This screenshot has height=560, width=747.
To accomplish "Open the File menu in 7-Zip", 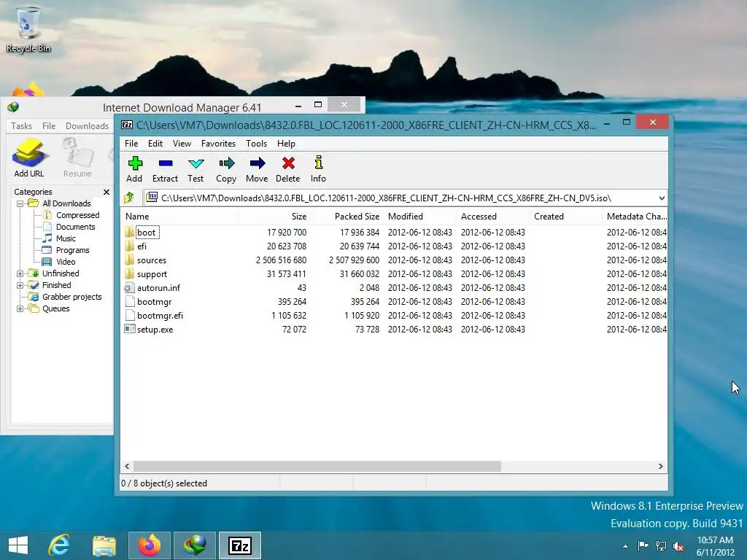I will [131, 144].
